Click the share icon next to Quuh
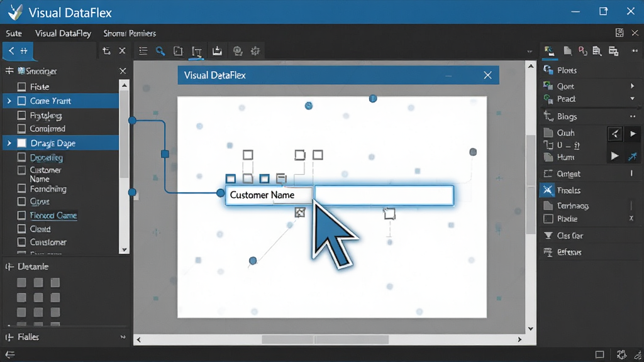This screenshot has width=644, height=362. point(615,134)
